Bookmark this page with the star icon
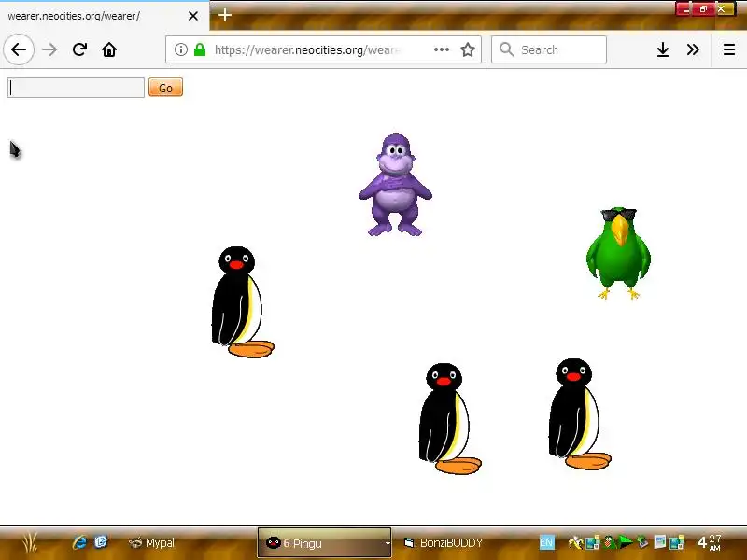This screenshot has height=560, width=747. pyautogui.click(x=468, y=49)
